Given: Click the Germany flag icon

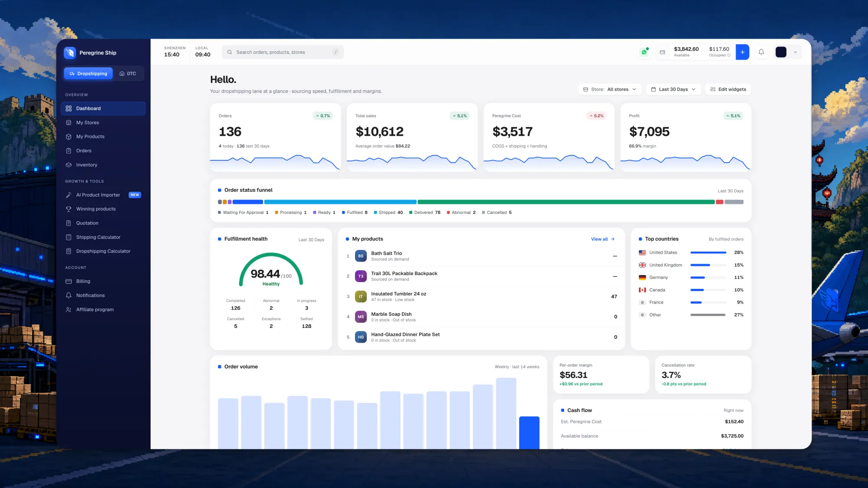Looking at the screenshot, I should coord(642,278).
